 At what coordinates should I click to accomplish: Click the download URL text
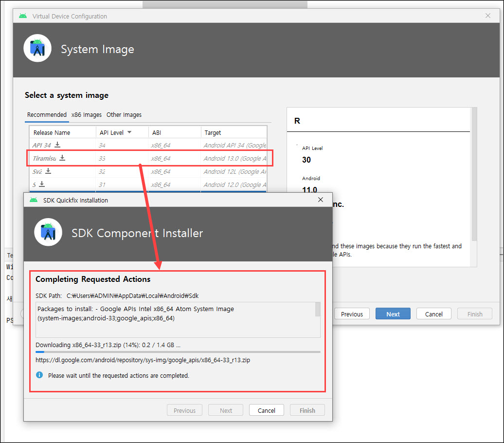click(143, 360)
